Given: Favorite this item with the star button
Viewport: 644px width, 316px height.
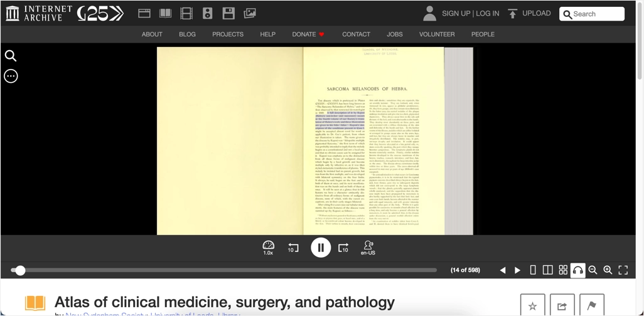Looking at the screenshot, I should (533, 306).
